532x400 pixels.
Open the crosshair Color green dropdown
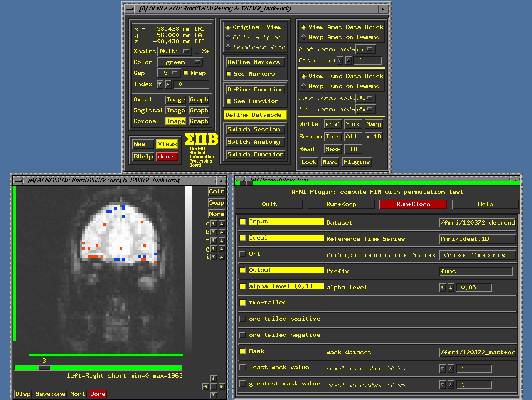[x=180, y=62]
